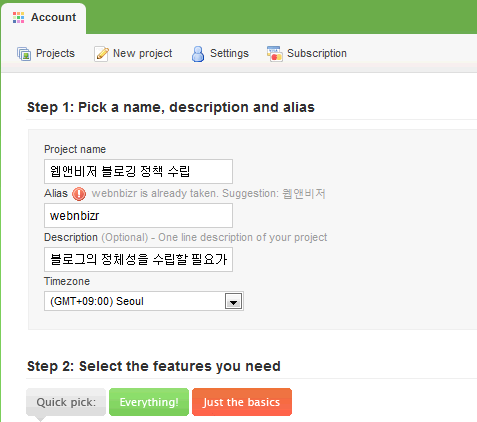Open the (GMT+09:00) Seoul timezone selector
This screenshot has width=477, height=422.
click(x=144, y=301)
